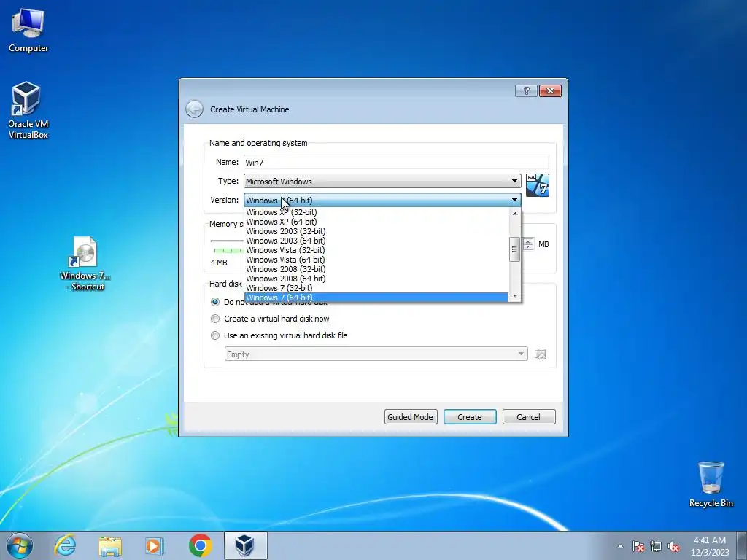
Task: Pick Windows Vista (64-bit) option
Action: (376, 260)
